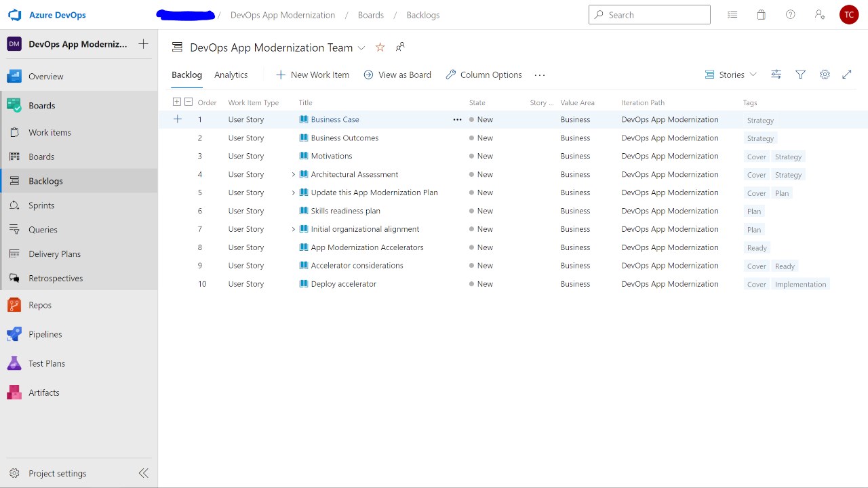Sort by the Title column header
This screenshot has height=488, width=868.
click(306, 103)
